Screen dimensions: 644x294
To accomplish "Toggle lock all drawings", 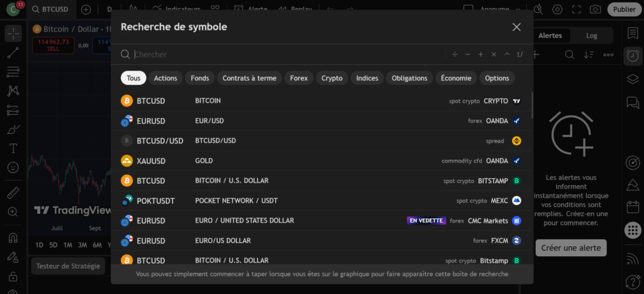I will pos(13,276).
